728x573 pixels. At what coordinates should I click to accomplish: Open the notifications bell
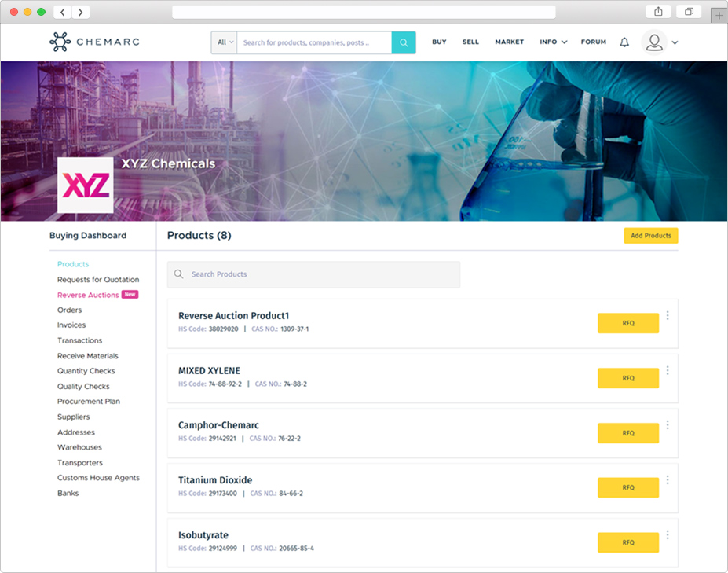pos(624,42)
